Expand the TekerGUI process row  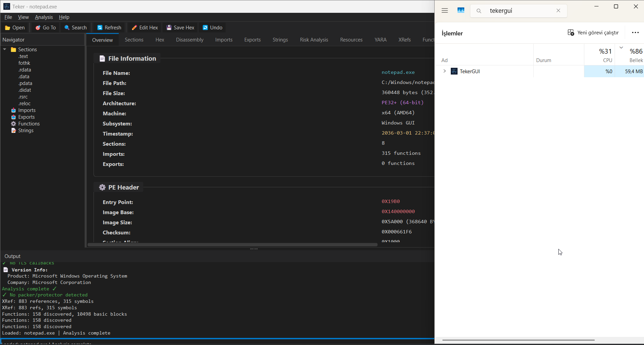point(444,71)
